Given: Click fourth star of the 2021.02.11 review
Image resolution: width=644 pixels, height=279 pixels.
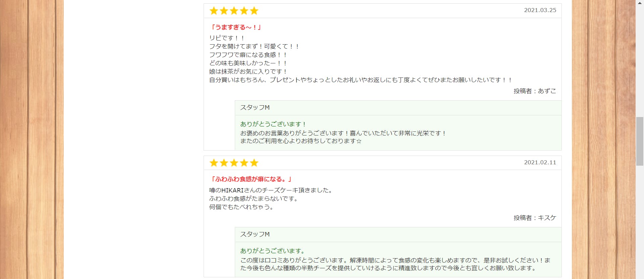Looking at the screenshot, I should [x=244, y=163].
